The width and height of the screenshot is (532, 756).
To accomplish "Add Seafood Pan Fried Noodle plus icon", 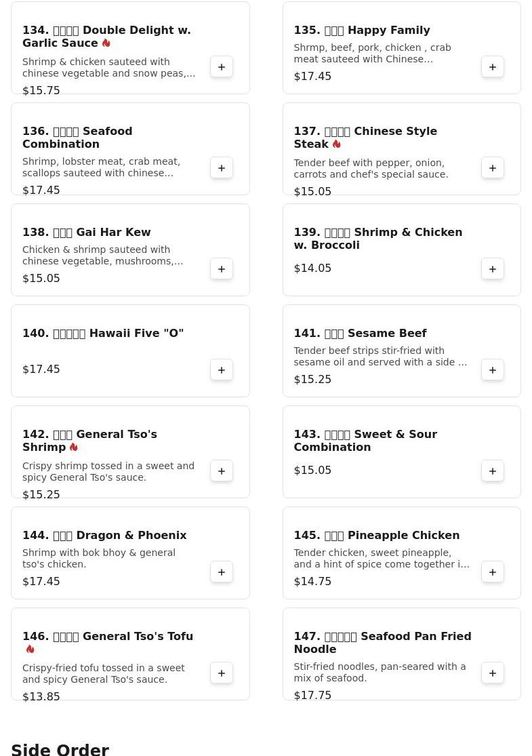I will point(493,673).
